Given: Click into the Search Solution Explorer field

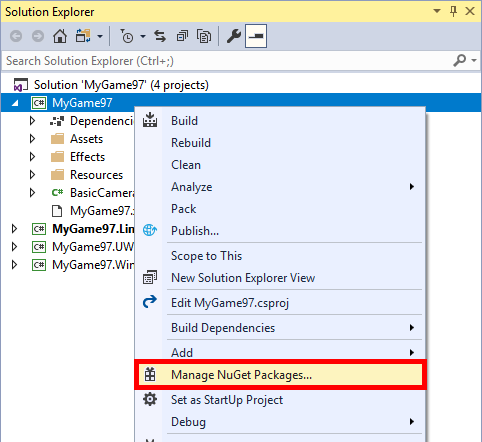Looking at the screenshot, I should coord(227,61).
